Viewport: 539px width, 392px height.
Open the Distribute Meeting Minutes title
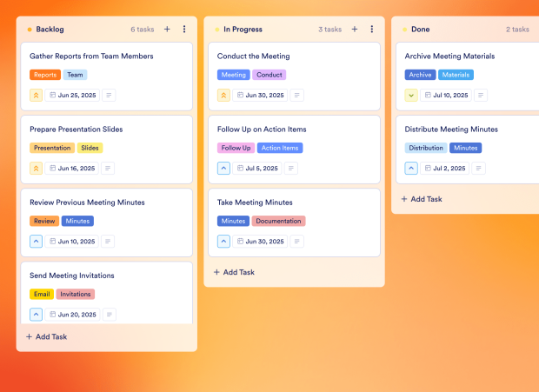[451, 130]
